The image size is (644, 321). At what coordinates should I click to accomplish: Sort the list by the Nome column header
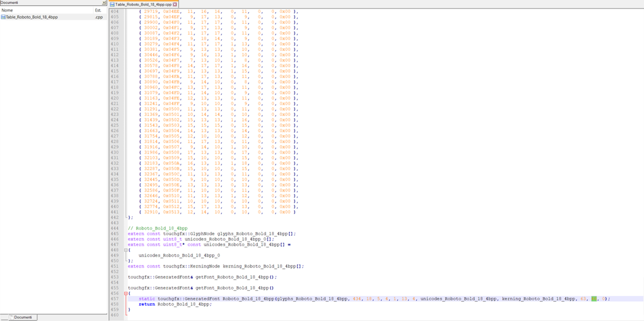pyautogui.click(x=46, y=10)
